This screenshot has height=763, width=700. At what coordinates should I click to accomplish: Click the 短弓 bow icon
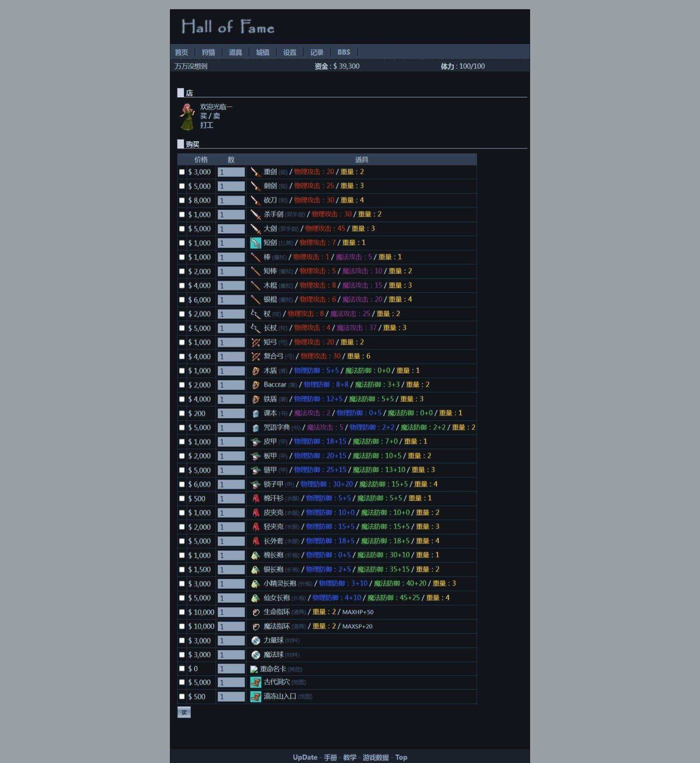point(255,342)
